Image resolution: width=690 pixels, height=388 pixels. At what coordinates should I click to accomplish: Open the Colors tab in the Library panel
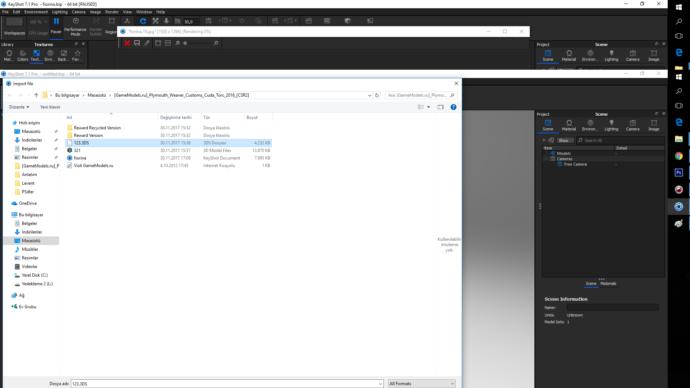[x=22, y=55]
